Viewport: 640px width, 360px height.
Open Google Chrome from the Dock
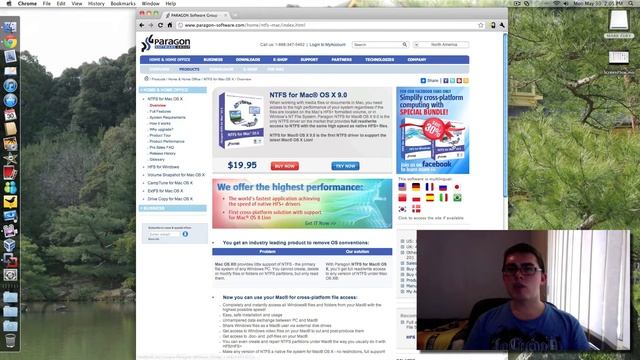tap(10, 42)
